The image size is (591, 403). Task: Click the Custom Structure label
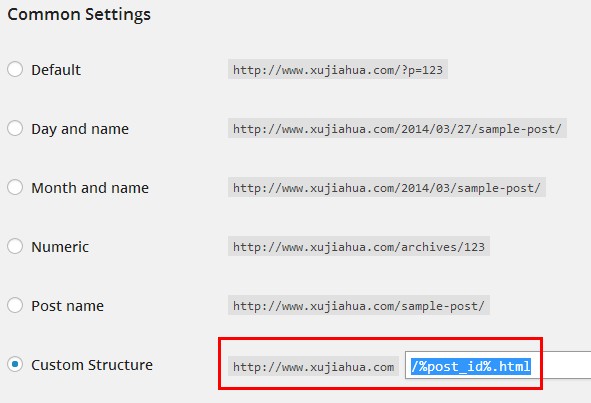[92, 365]
